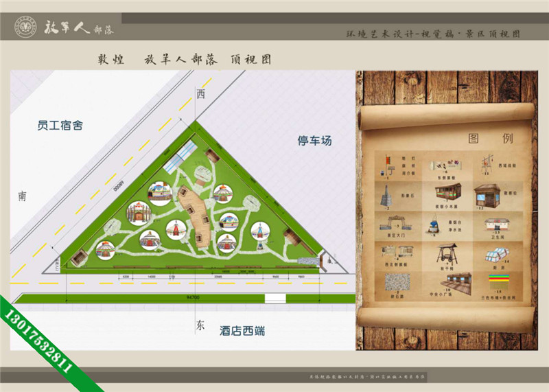The image size is (549, 392).
Task: Click the 94700 dimension value
Action: click(193, 297)
